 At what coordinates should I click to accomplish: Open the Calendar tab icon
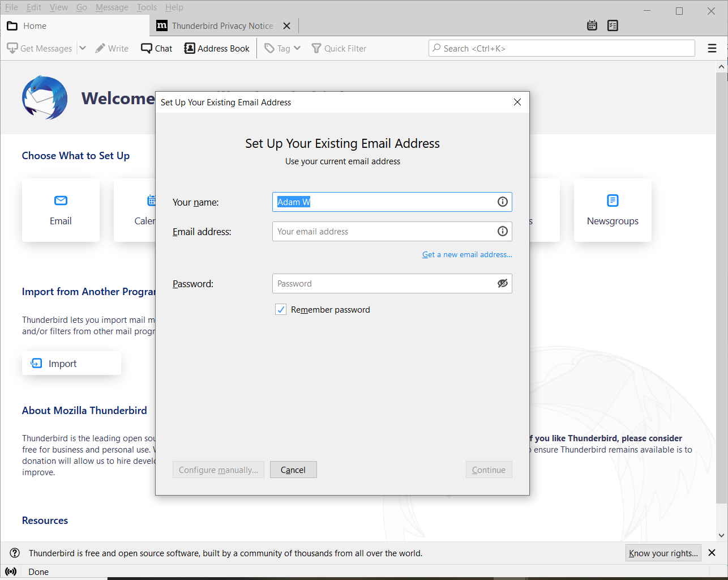point(592,25)
